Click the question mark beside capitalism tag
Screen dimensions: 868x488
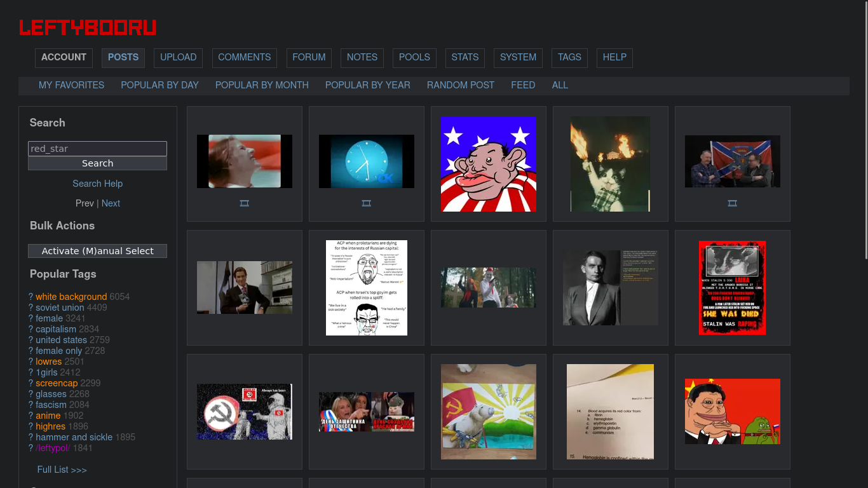point(31,329)
